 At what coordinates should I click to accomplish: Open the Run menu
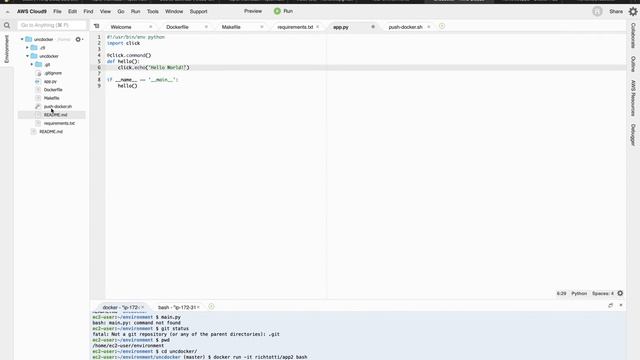(x=136, y=11)
